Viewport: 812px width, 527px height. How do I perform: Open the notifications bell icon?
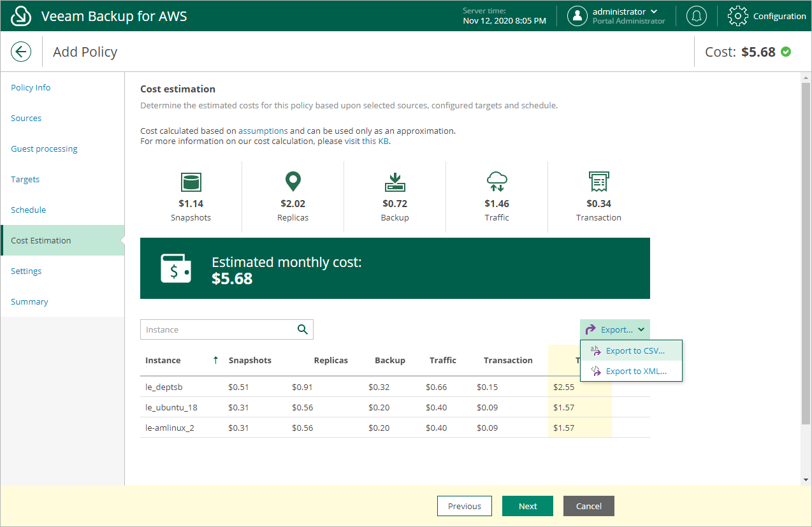coord(696,16)
